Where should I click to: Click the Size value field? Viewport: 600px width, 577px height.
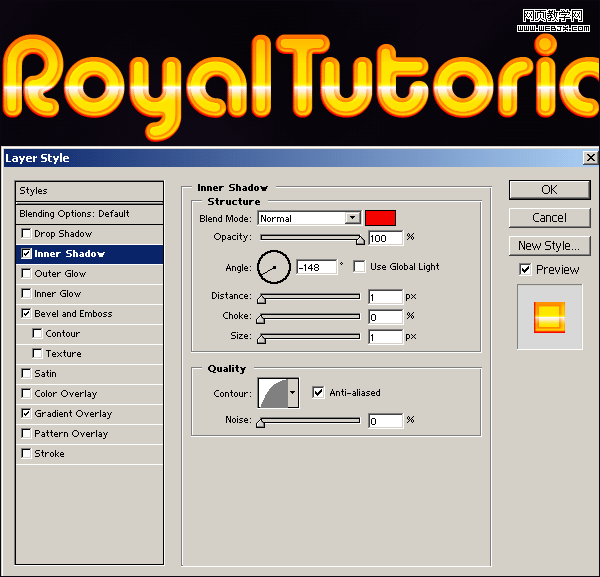pyautogui.click(x=385, y=337)
